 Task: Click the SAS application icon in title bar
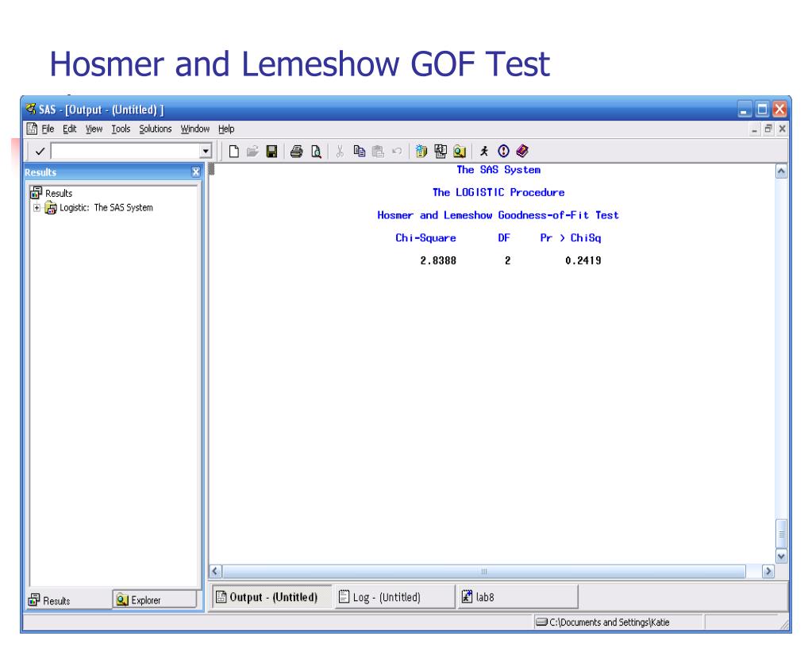pyautogui.click(x=31, y=110)
